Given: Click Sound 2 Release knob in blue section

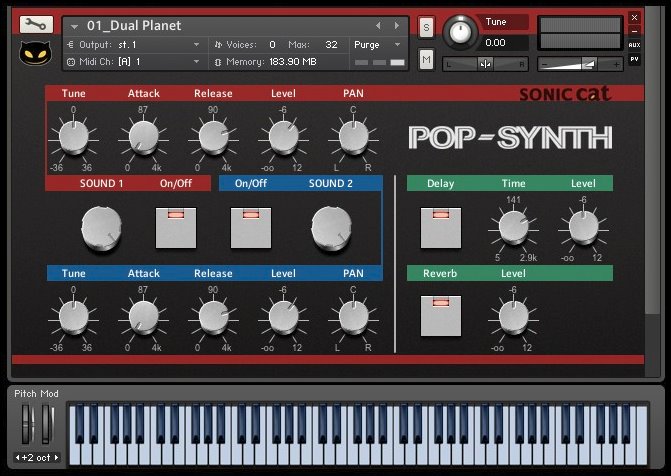Looking at the screenshot, I should (x=214, y=317).
